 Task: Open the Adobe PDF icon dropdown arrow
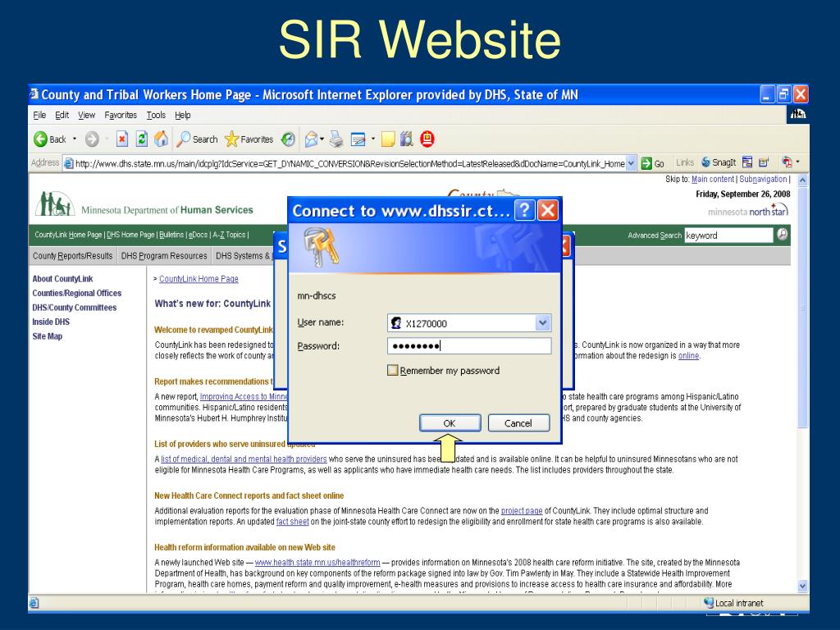pos(797,162)
